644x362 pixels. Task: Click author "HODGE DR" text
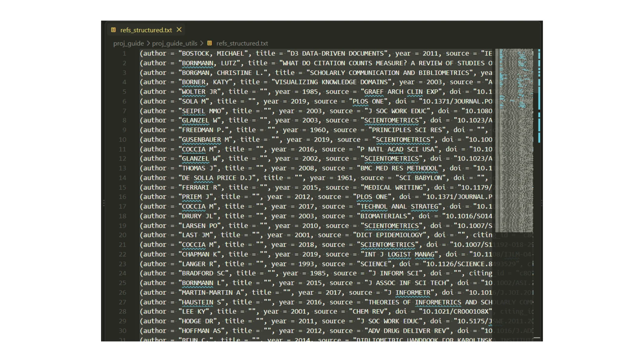(198, 321)
